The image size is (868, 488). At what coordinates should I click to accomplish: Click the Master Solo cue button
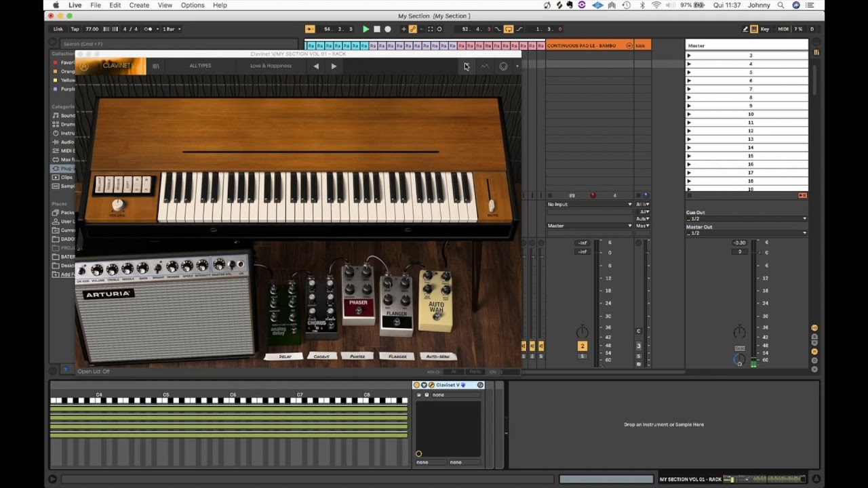click(x=740, y=348)
